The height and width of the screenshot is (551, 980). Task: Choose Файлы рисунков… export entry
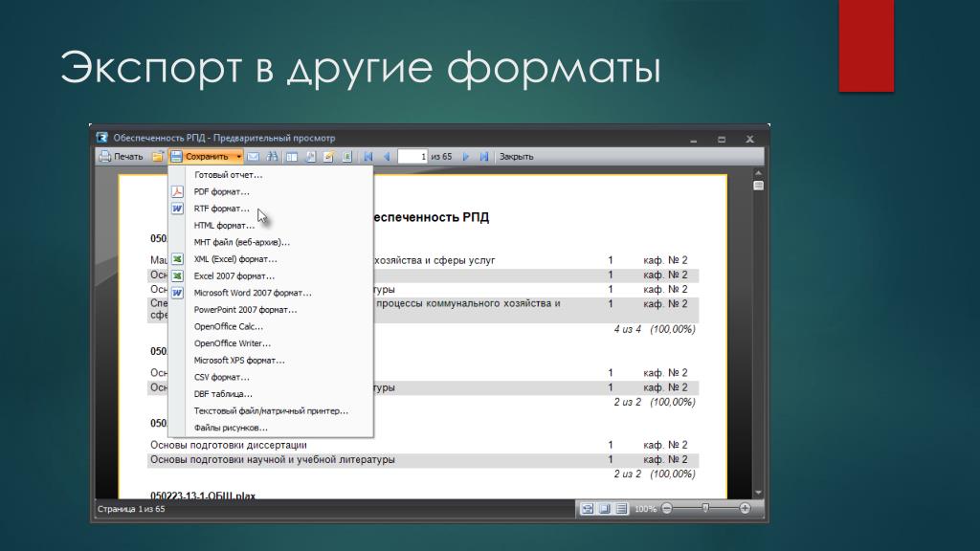271,428
